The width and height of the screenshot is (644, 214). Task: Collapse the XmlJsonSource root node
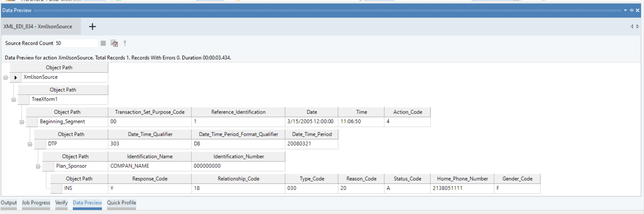click(x=5, y=78)
